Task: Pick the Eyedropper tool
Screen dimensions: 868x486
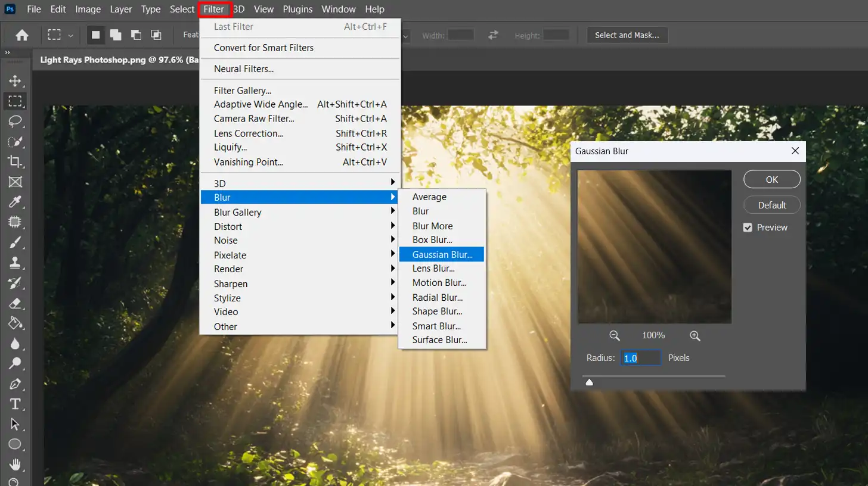Action: click(x=15, y=202)
